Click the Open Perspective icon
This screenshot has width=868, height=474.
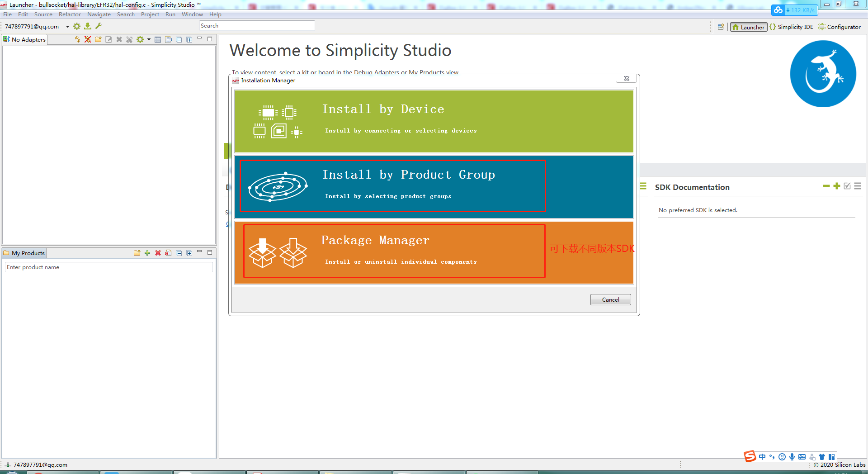coord(721,27)
